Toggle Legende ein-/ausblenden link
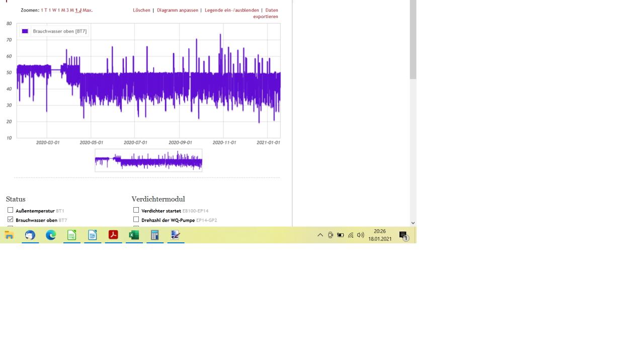This screenshot has height=362, width=644. click(232, 10)
